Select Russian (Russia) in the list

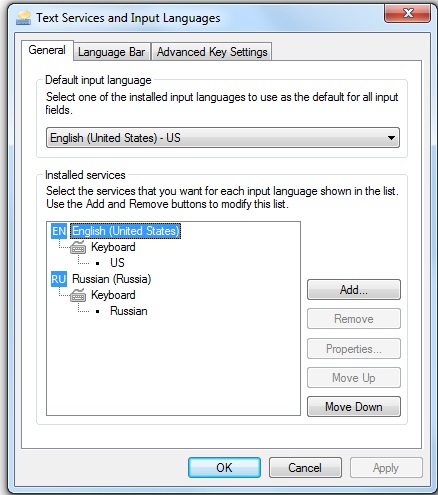(112, 279)
